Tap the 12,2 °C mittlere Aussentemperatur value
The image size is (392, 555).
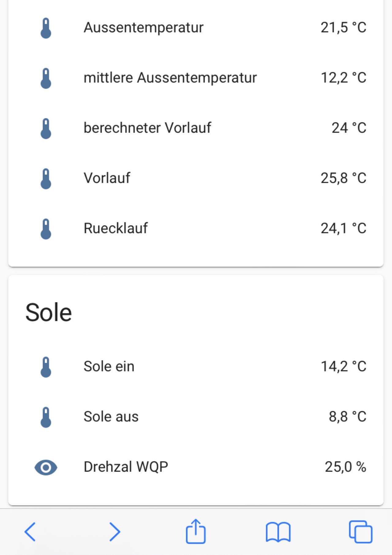[x=343, y=78]
